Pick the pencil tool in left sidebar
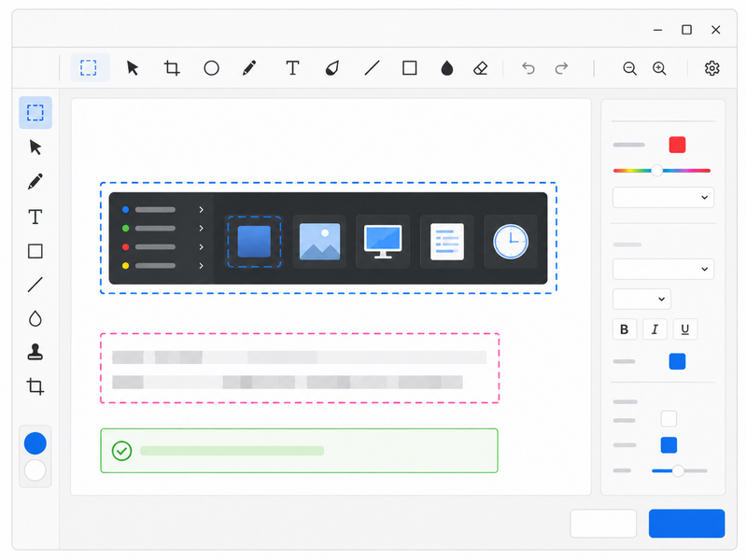The width and height of the screenshot is (747, 560). tap(35, 181)
